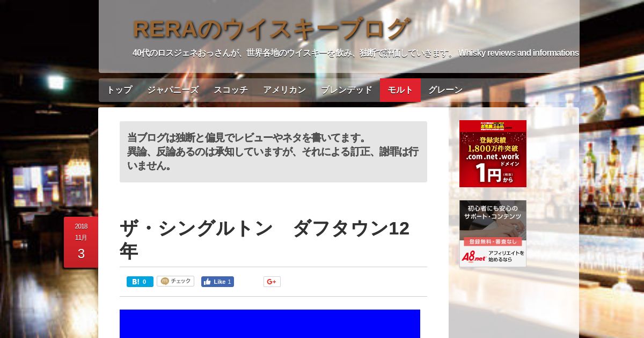
Task: Open the ザ・シングルトン ダフタウン12年 post title
Action: pos(265,239)
